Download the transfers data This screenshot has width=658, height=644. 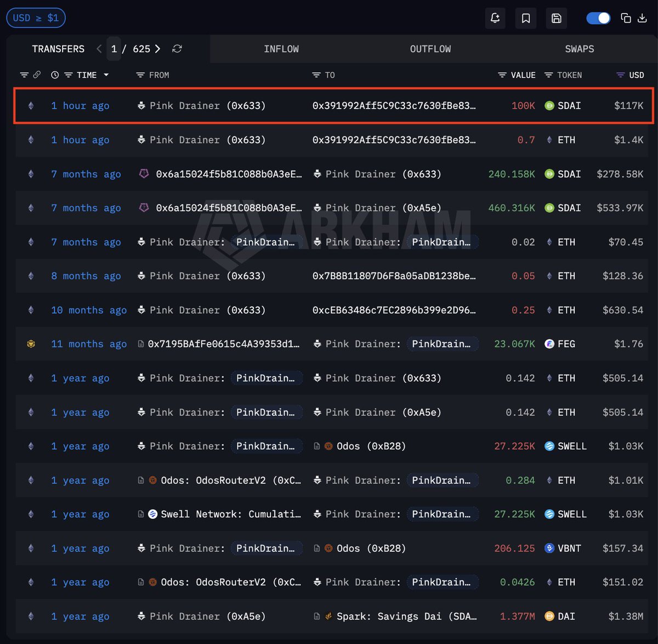(642, 18)
